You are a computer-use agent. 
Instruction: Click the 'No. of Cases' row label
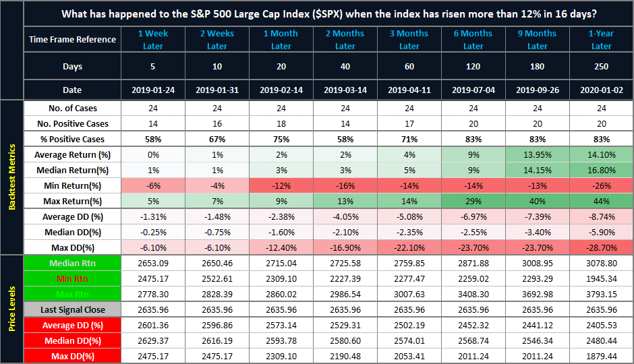[x=72, y=108]
